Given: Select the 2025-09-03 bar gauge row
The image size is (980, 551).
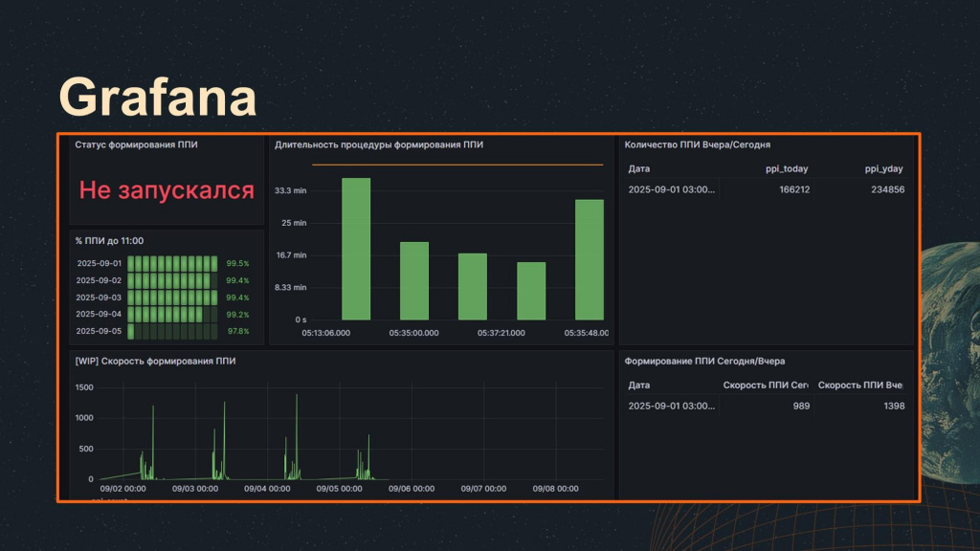Looking at the screenshot, I should click(163, 298).
